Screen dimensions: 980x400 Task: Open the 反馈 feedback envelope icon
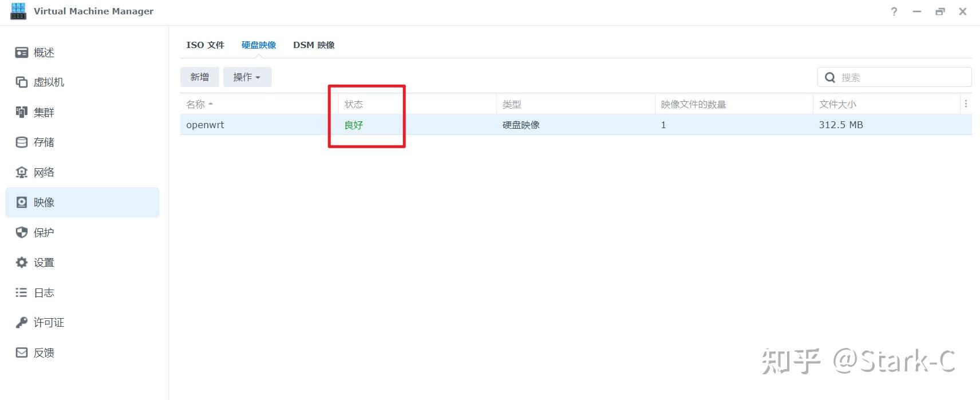click(22, 353)
